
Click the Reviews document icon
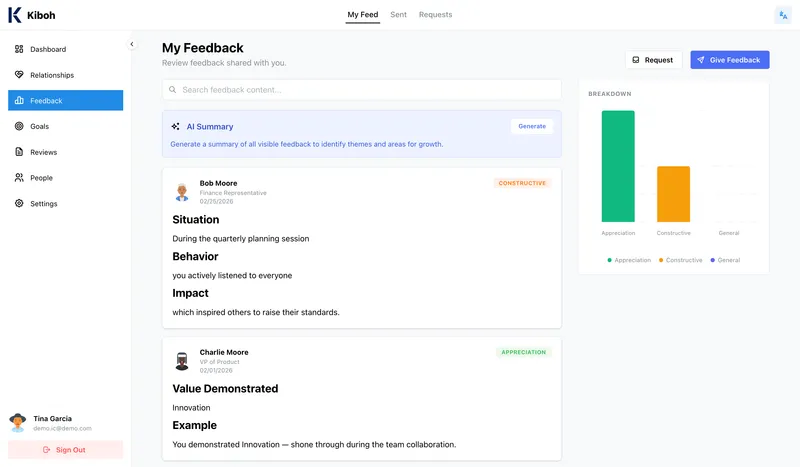[19, 152]
